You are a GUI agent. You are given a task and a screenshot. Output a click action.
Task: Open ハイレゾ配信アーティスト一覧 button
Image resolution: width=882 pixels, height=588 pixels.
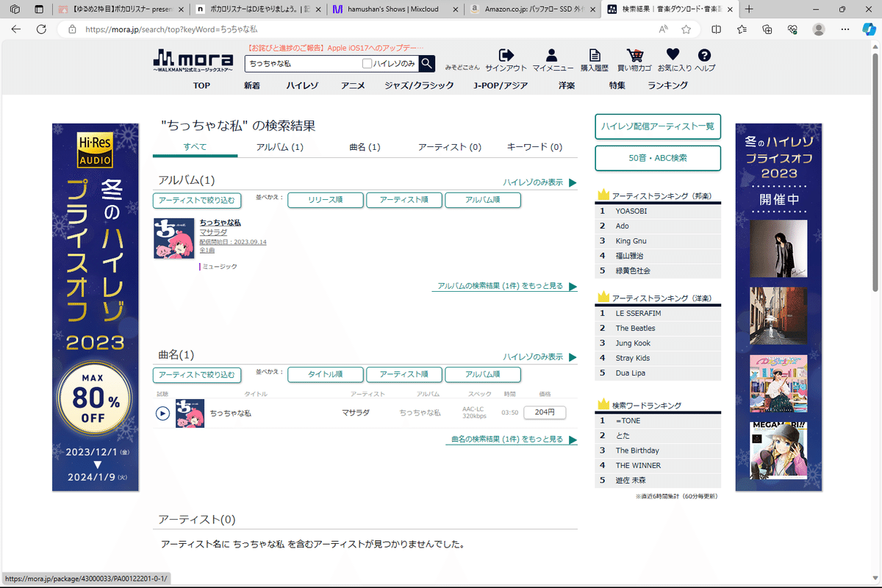[x=658, y=126]
